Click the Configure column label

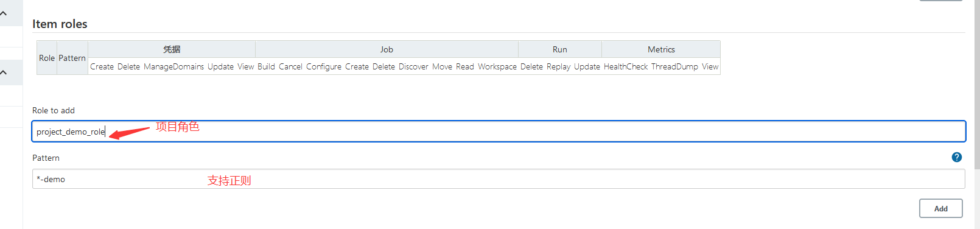pyautogui.click(x=324, y=66)
